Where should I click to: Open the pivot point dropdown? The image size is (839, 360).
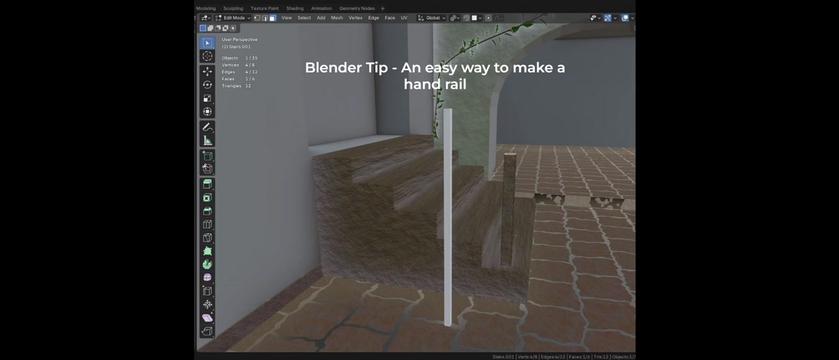455,18
